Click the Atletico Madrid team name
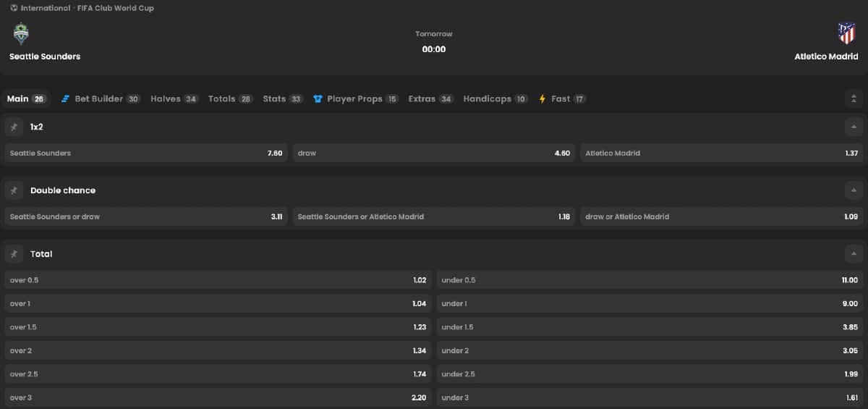 click(x=827, y=56)
